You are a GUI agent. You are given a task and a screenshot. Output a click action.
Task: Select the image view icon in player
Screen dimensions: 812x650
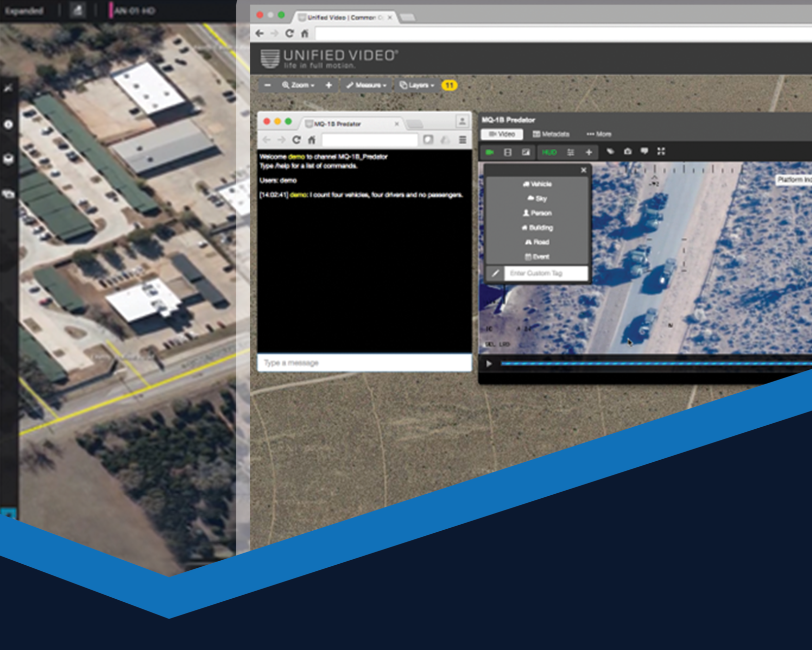(x=526, y=152)
